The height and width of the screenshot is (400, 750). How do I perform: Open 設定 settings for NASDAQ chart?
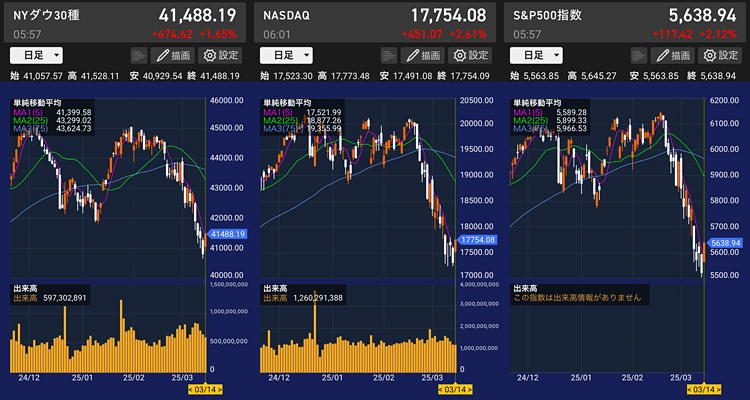[x=470, y=56]
